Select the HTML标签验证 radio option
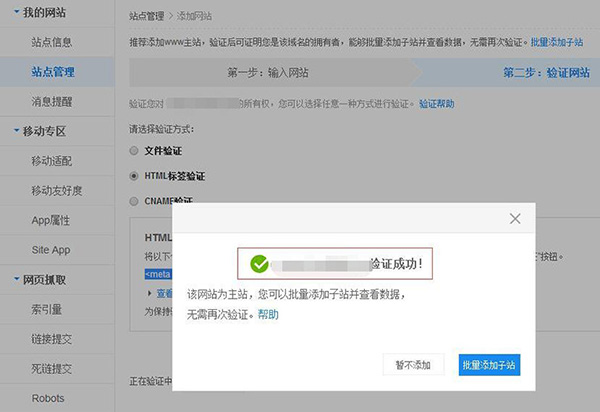The width and height of the screenshot is (600, 412). pyautogui.click(x=135, y=176)
